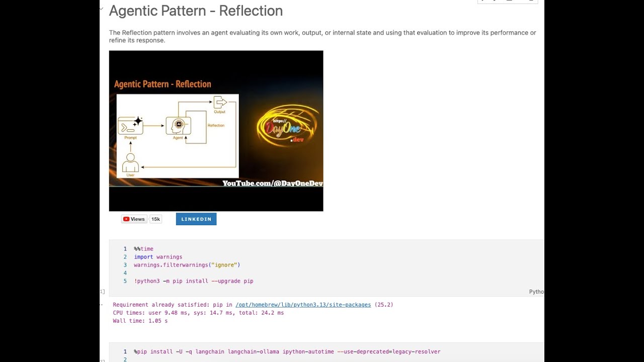Click the YouTube.com/@DayOneDev caption in the thumbnail

(273, 184)
